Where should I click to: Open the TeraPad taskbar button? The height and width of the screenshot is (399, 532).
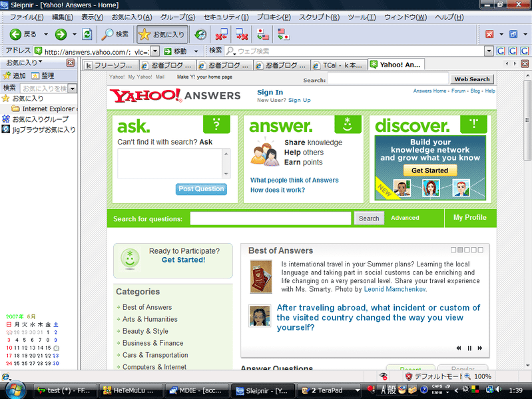click(328, 390)
